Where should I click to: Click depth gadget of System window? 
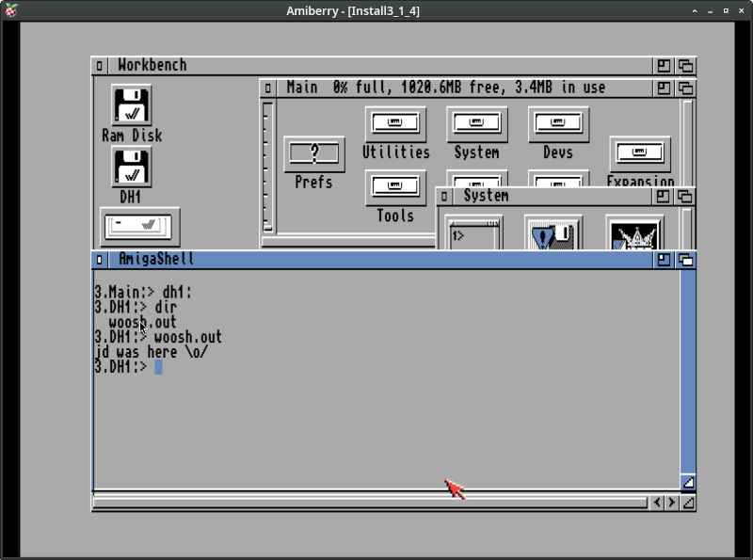pyautogui.click(x=685, y=196)
